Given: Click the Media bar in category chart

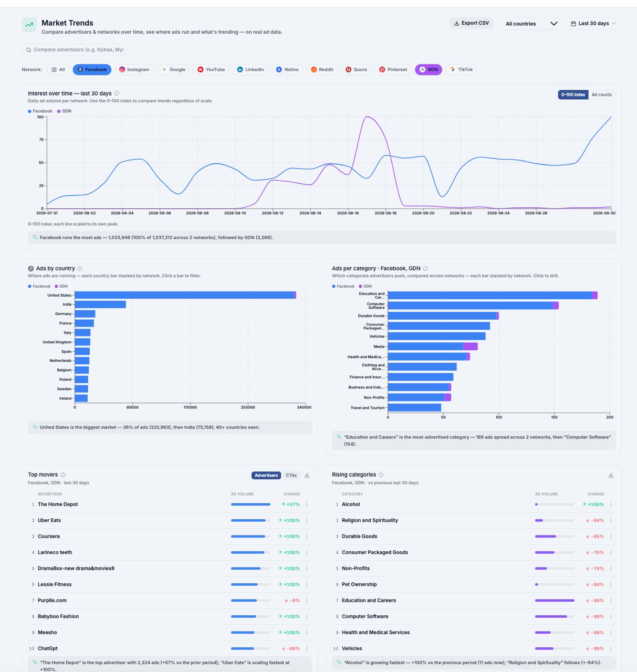Looking at the screenshot, I should (433, 346).
